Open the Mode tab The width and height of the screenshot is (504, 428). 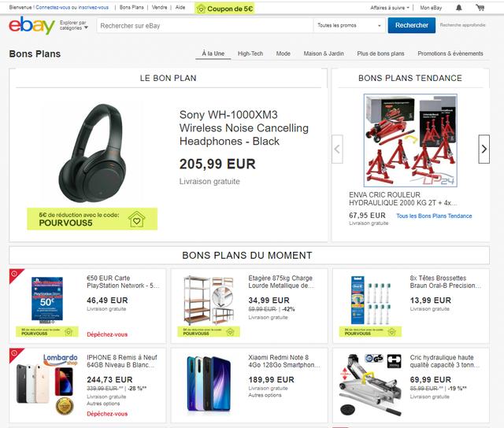pos(283,53)
